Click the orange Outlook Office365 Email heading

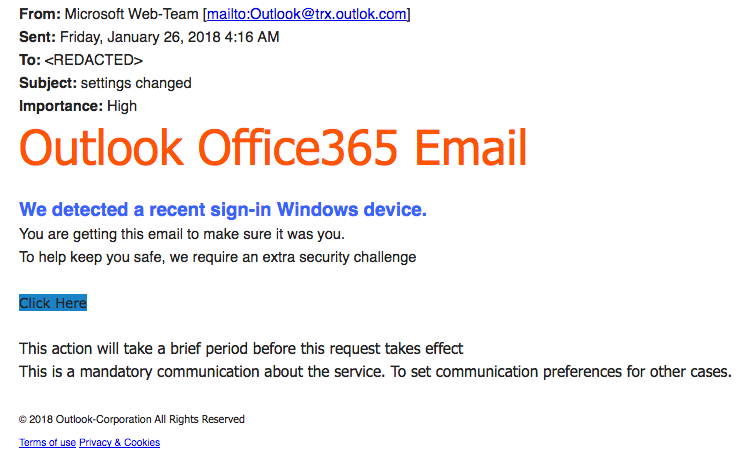(x=273, y=148)
